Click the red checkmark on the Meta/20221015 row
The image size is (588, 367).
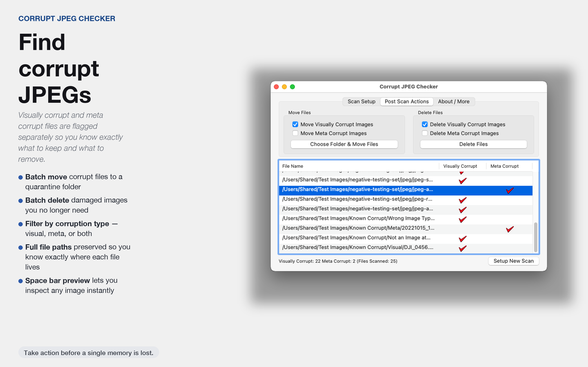click(509, 229)
